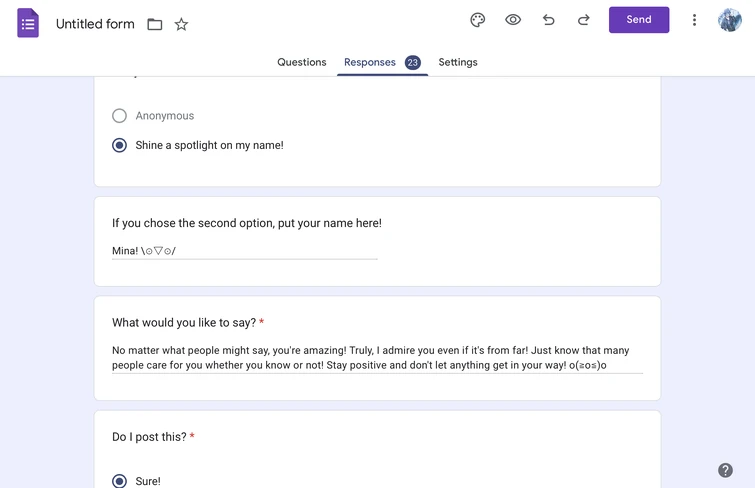The width and height of the screenshot is (755, 488).
Task: Switch to the Settings tab
Action: pyautogui.click(x=458, y=62)
